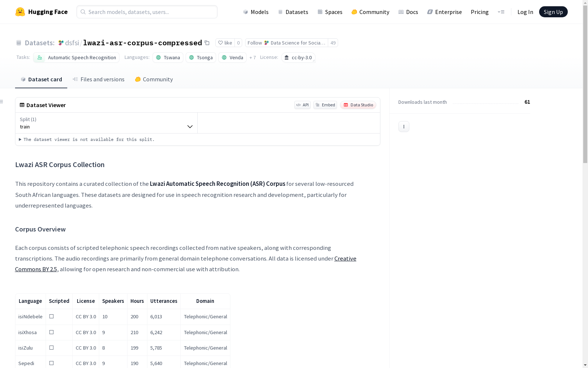This screenshot has width=588, height=368.
Task: Click the 6,013 utterances cell
Action: pyautogui.click(x=164, y=316)
